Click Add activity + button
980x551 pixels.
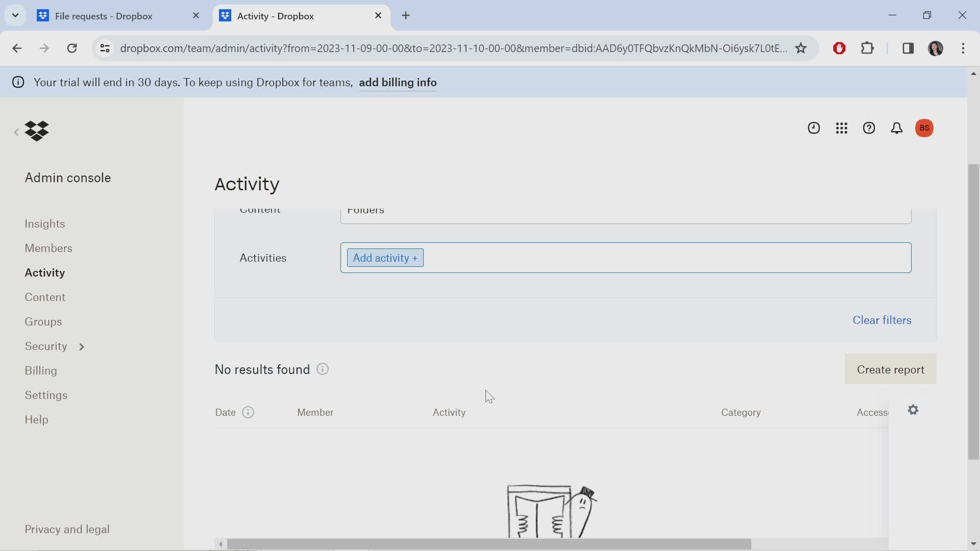pos(384,258)
